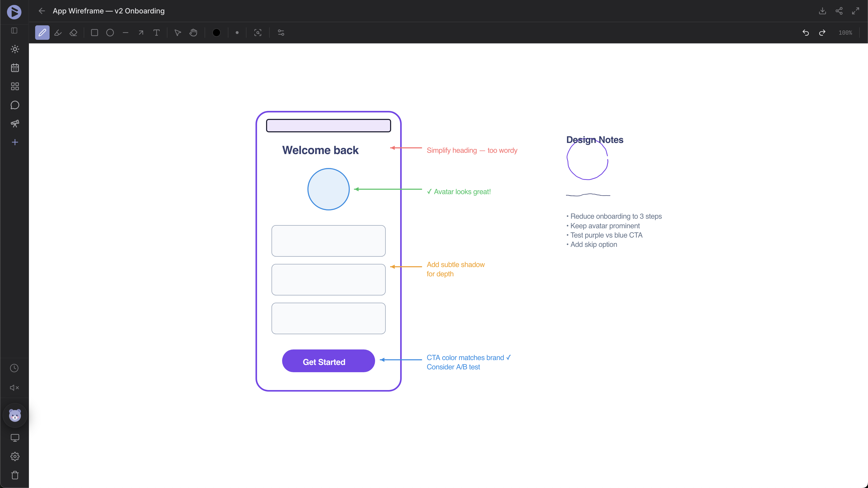The height and width of the screenshot is (488, 868).
Task: Open stroke size options
Action: point(237,32)
